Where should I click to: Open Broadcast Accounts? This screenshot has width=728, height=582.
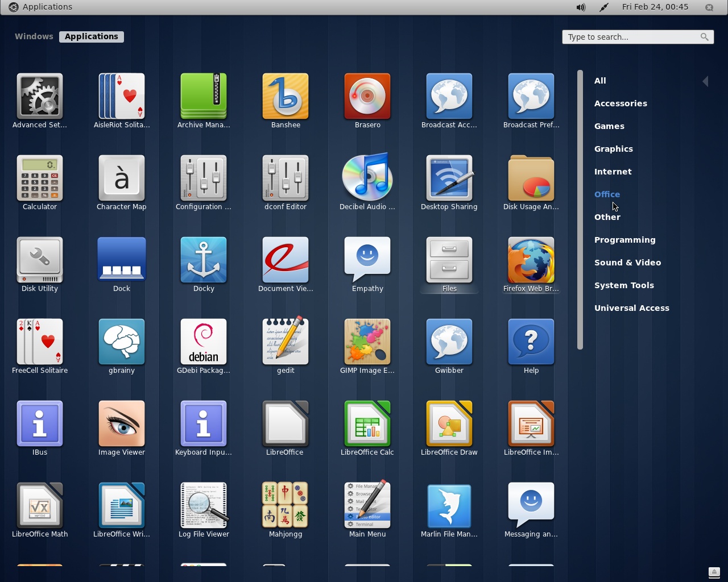click(x=449, y=101)
